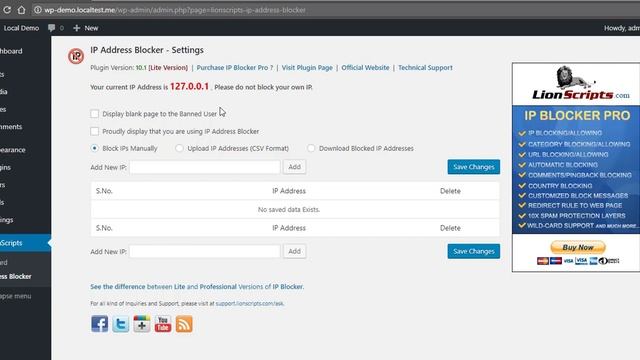Select Upload IP Addresses CSV Format option
The height and width of the screenshot is (360, 640).
pos(179,148)
